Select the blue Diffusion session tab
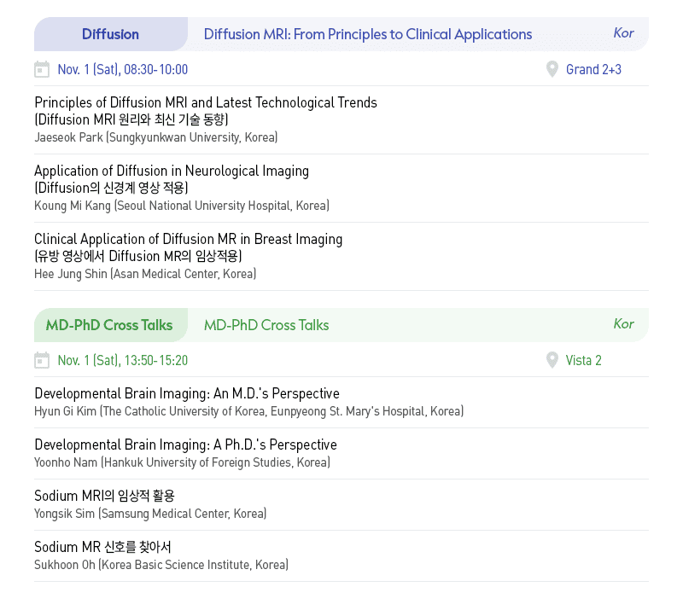 click(111, 34)
